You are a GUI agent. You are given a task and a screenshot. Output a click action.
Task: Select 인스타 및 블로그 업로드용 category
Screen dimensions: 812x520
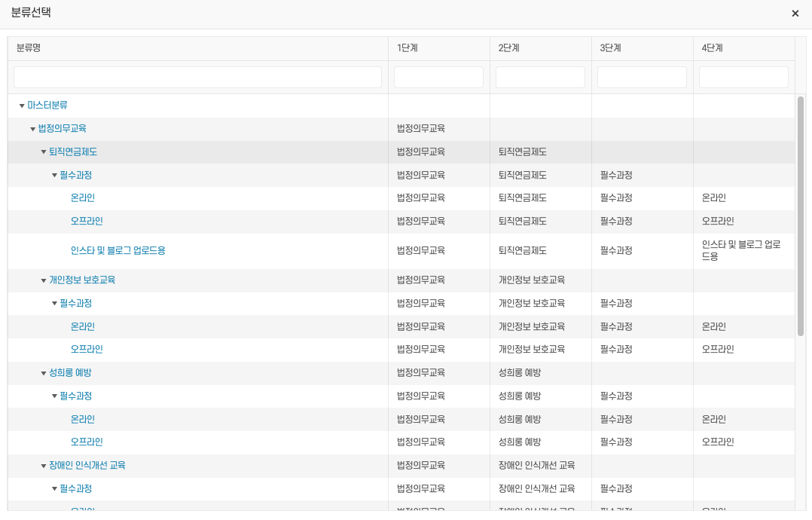(118, 251)
